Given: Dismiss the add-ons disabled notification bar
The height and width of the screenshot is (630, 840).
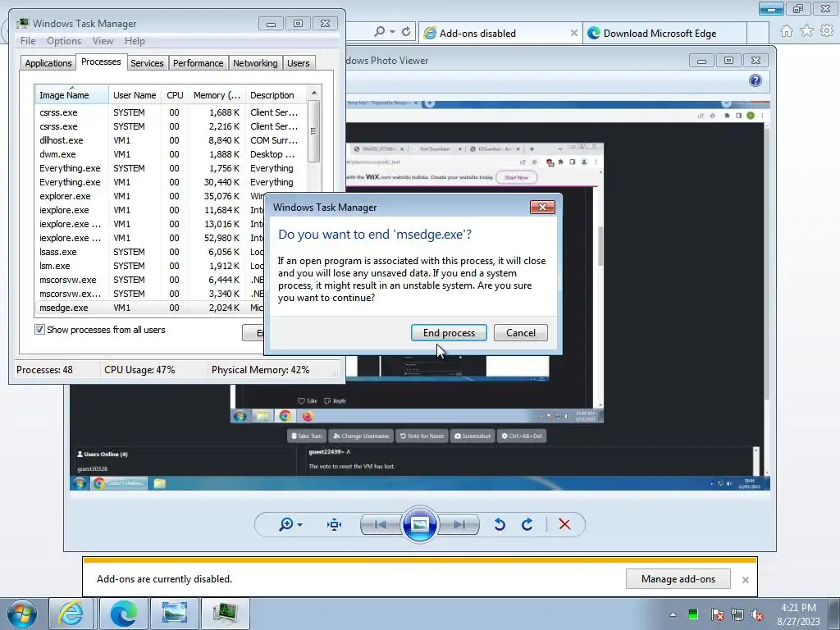Looking at the screenshot, I should tap(745, 580).
